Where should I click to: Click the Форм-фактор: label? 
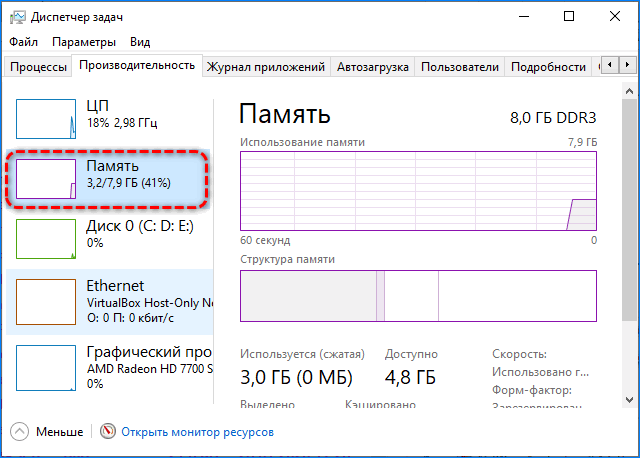pos(532,390)
